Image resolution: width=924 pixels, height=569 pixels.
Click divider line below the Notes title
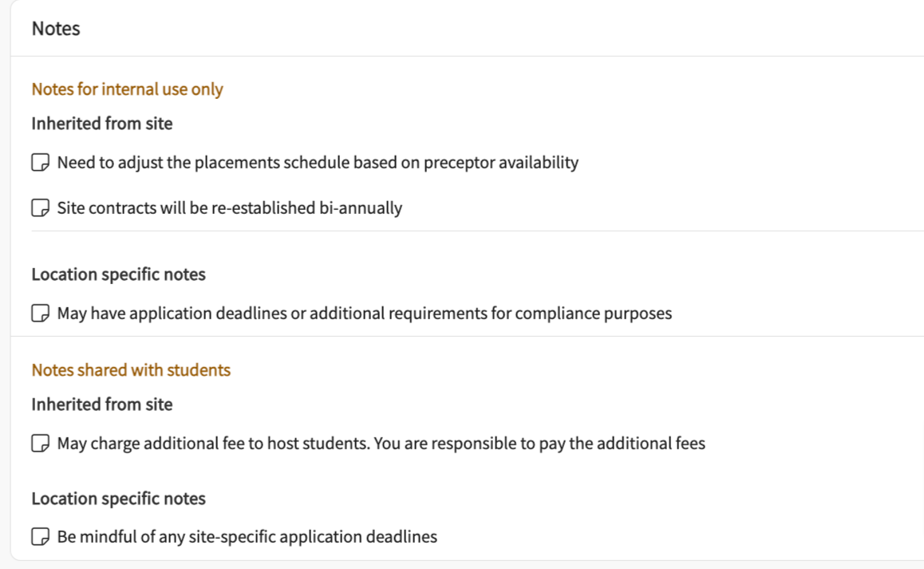click(x=467, y=56)
